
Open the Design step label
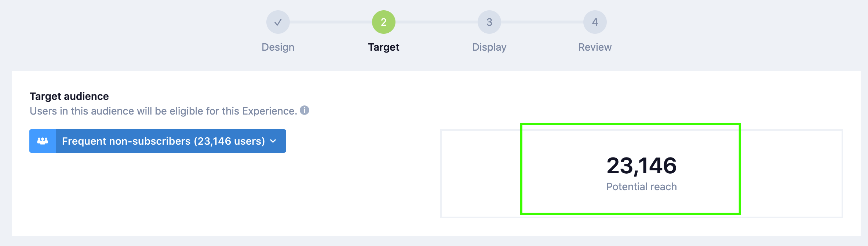(x=278, y=47)
